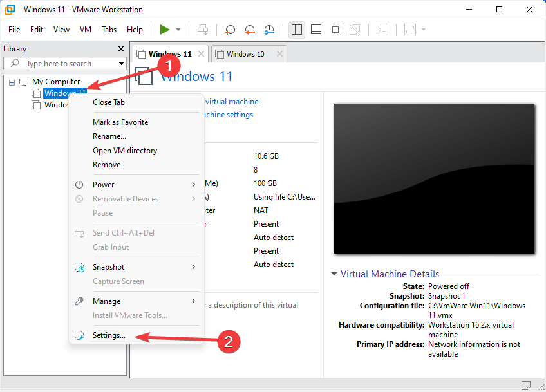Click the Settings icon in context menu
Image resolution: width=546 pixels, height=392 pixels.
click(79, 335)
